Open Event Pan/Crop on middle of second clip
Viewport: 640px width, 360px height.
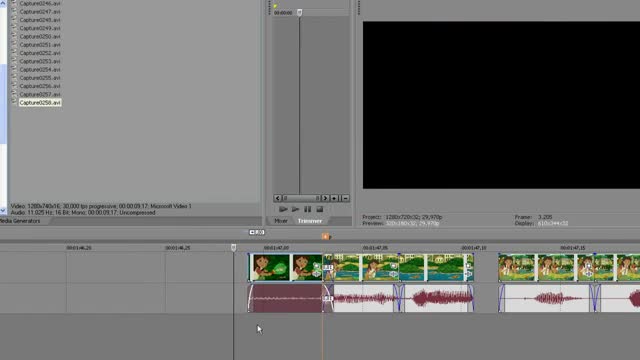tap(393, 266)
